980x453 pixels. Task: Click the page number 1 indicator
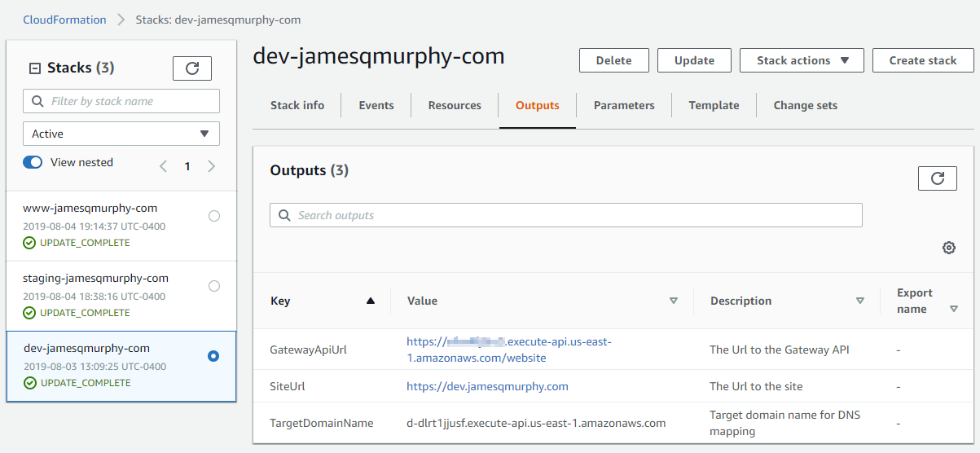coord(187,166)
